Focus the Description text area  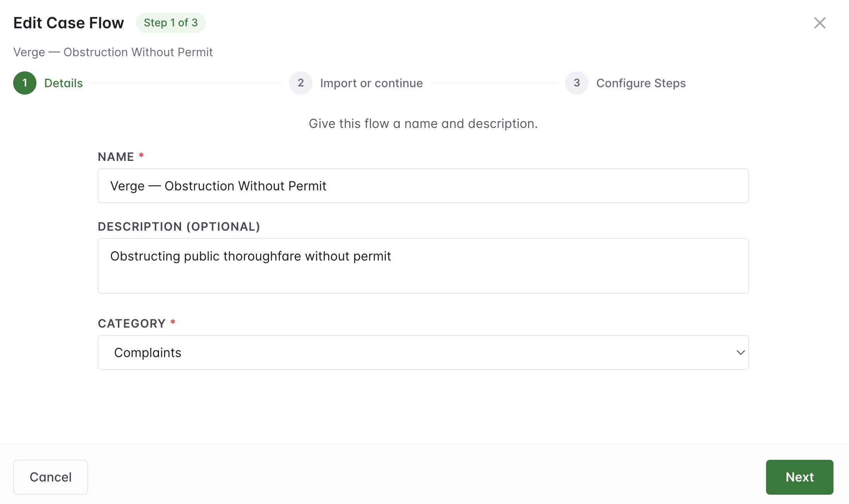pyautogui.click(x=423, y=266)
